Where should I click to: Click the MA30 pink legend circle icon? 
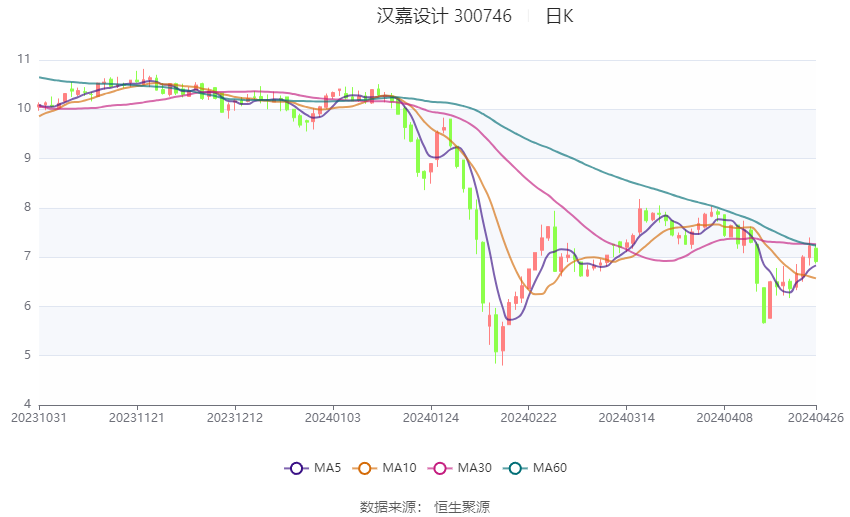[x=437, y=468]
